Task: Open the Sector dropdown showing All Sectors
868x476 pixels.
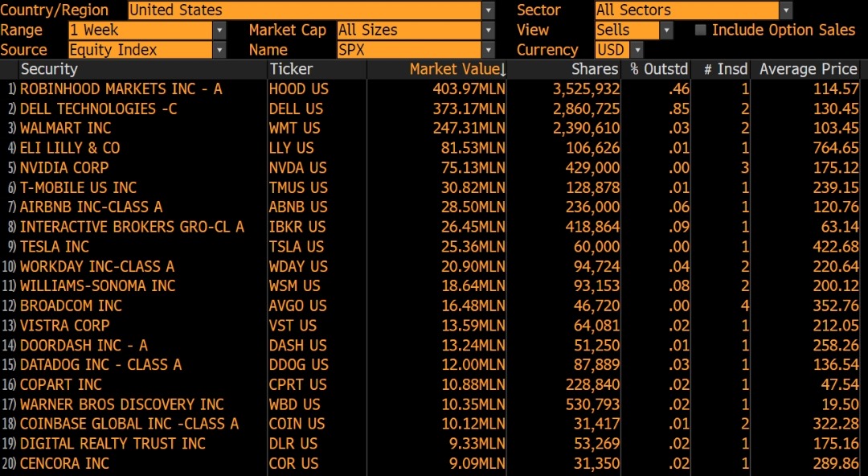Action: click(x=785, y=10)
